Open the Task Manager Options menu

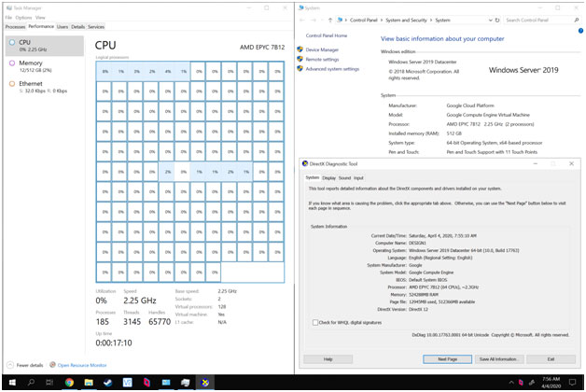[23, 18]
